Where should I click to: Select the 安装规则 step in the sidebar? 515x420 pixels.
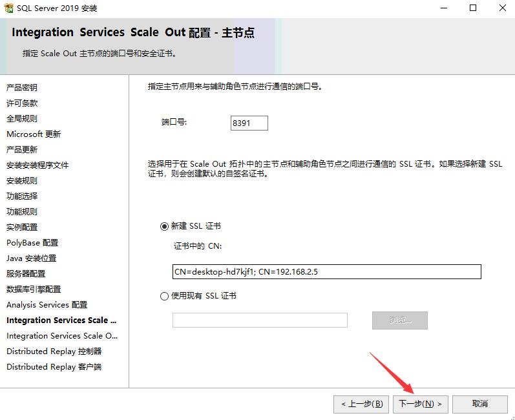click(22, 181)
